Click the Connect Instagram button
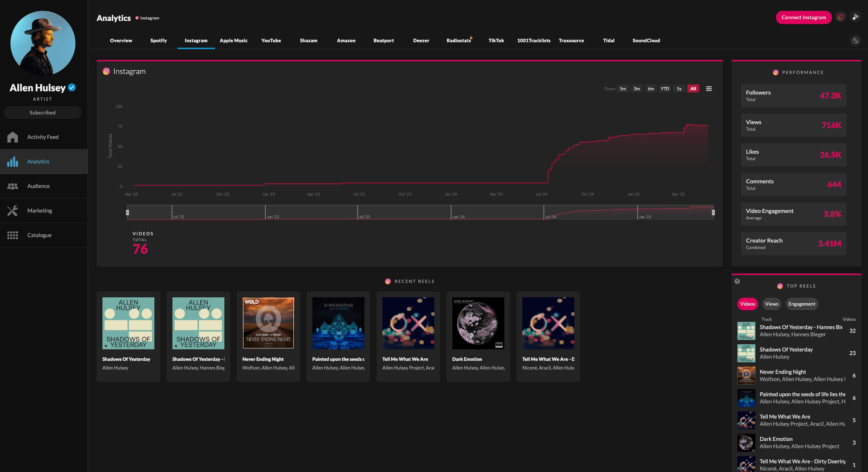This screenshot has width=868, height=472. pyautogui.click(x=804, y=17)
